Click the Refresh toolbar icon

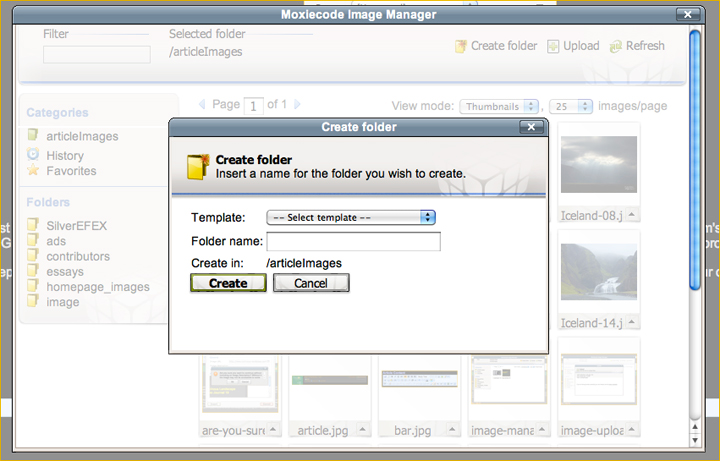click(x=615, y=46)
